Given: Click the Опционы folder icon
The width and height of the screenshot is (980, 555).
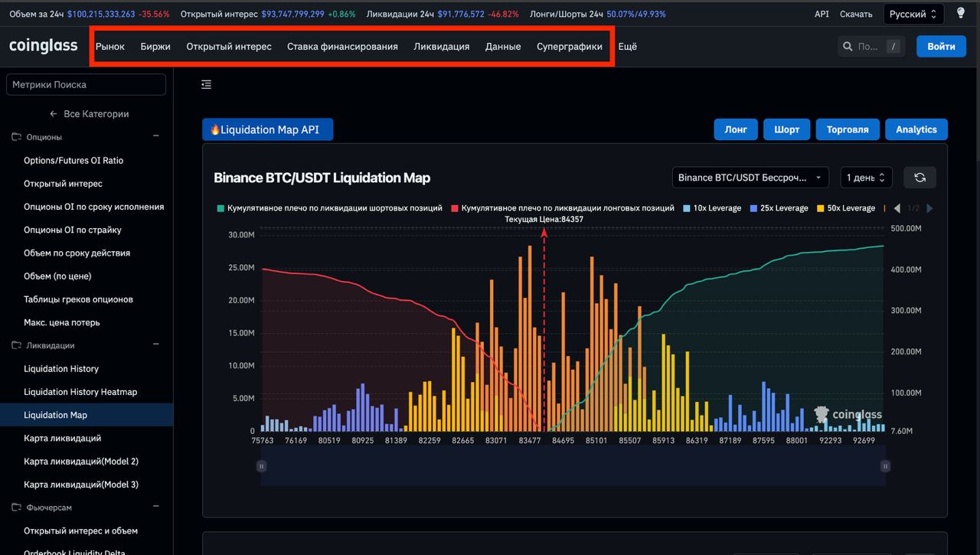Looking at the screenshot, I should click(x=16, y=137).
